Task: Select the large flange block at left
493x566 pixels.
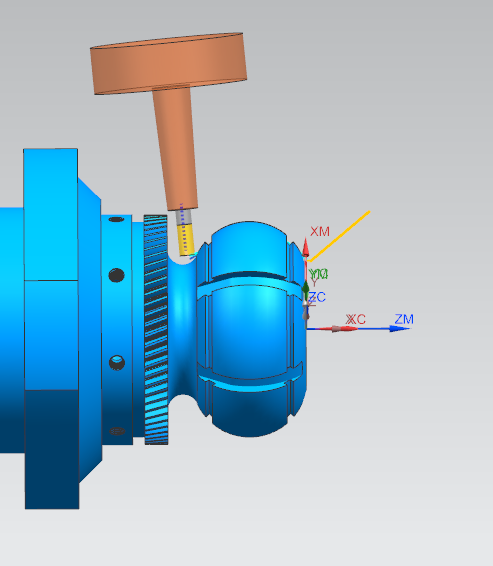Action: [x=51, y=328]
